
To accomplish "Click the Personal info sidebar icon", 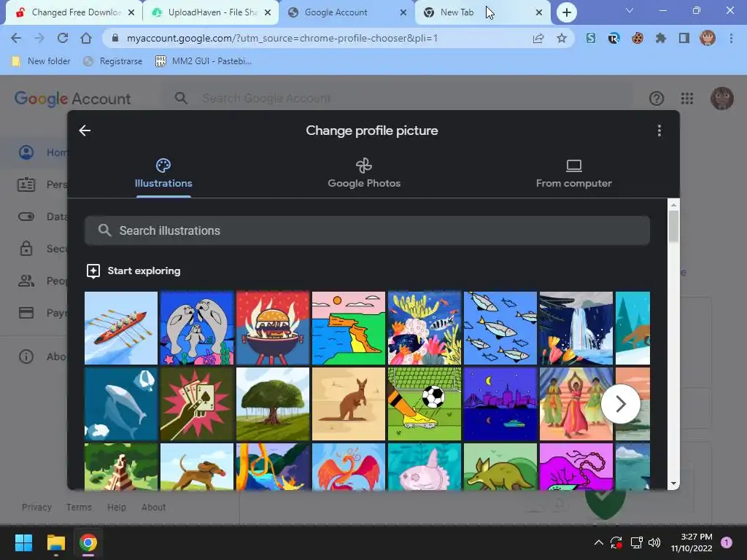I will tap(26, 184).
